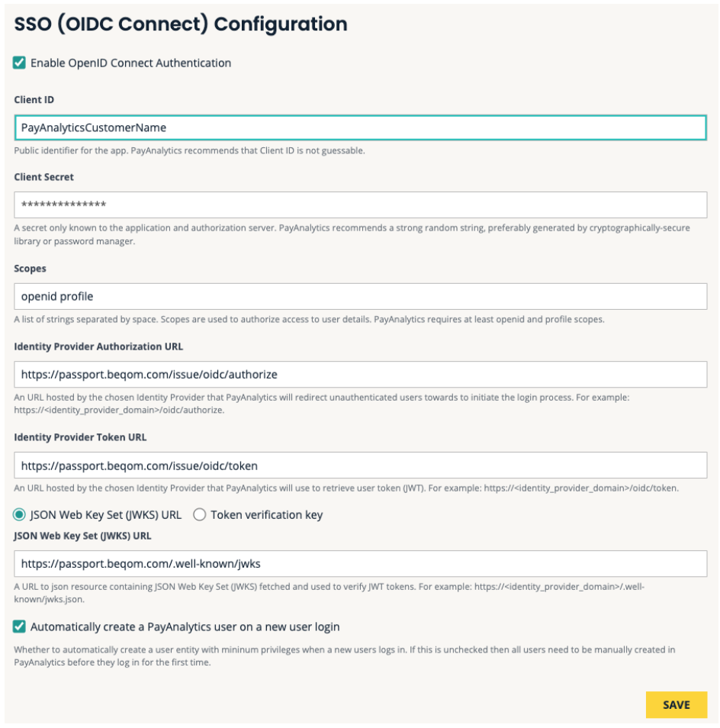Click the Client ID input field

[360, 127]
